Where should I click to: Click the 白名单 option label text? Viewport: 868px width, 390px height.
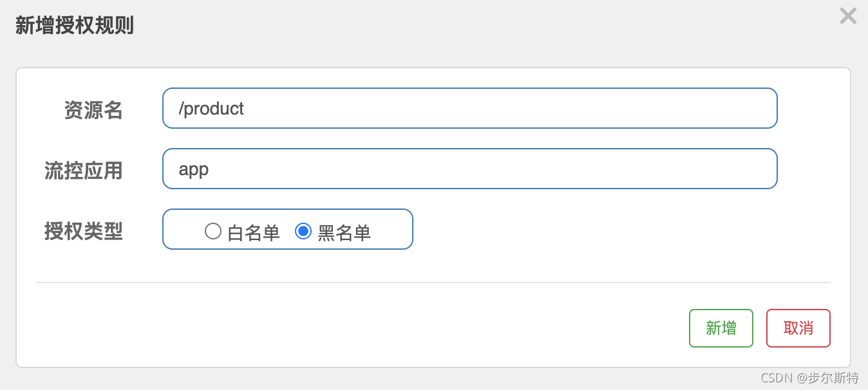(254, 232)
